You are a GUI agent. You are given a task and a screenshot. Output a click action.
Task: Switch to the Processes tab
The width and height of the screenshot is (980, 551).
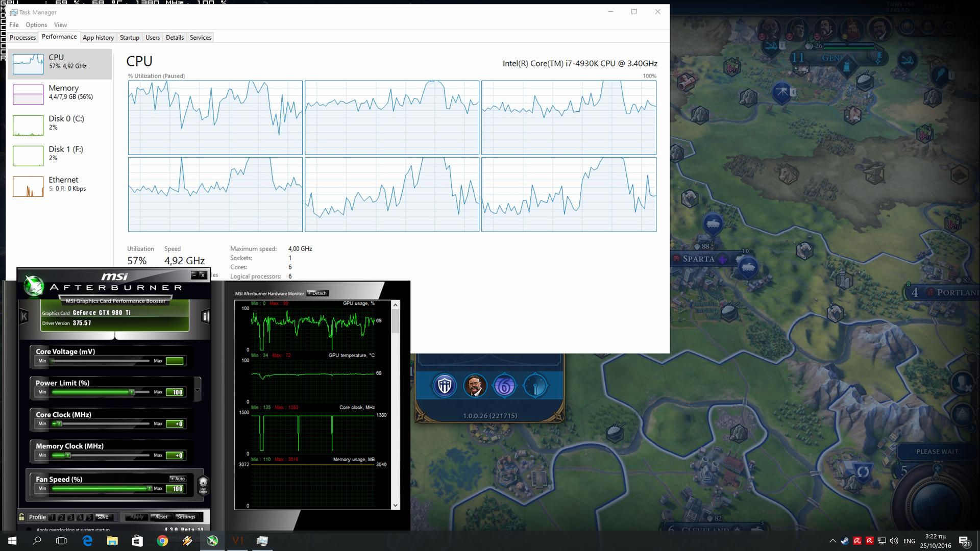pos(22,37)
